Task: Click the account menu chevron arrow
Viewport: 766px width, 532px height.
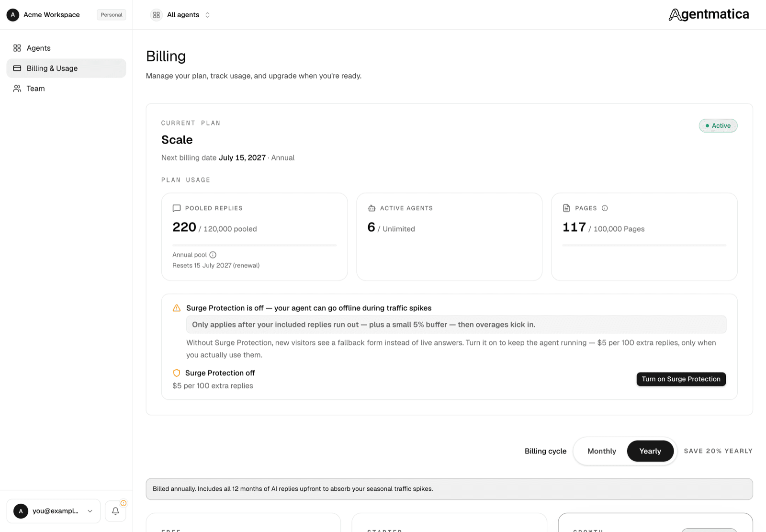Action: coord(90,511)
